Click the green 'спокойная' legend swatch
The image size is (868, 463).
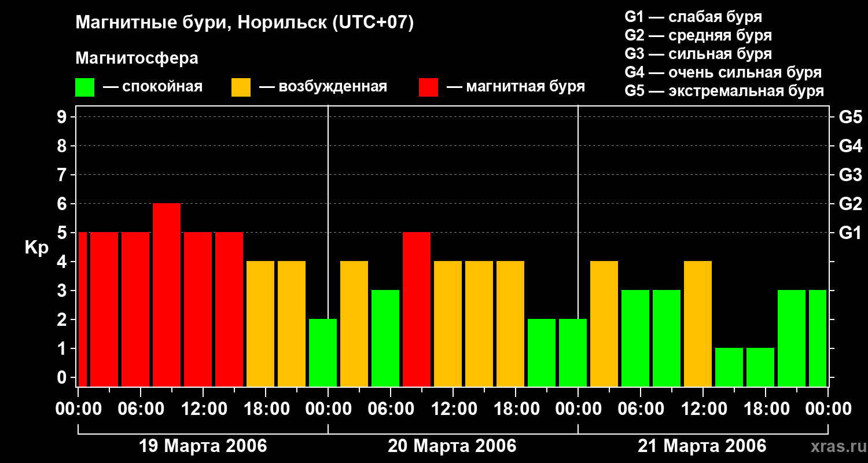(84, 87)
